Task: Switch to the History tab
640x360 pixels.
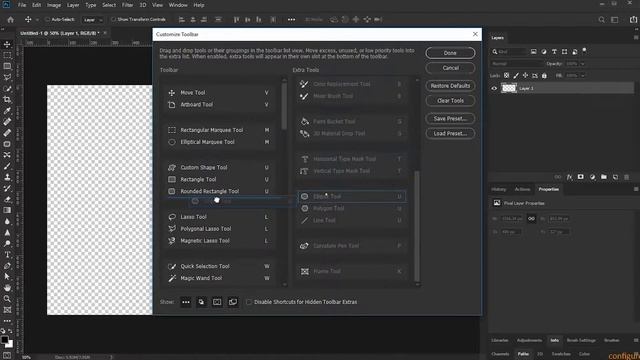Action: pos(498,189)
